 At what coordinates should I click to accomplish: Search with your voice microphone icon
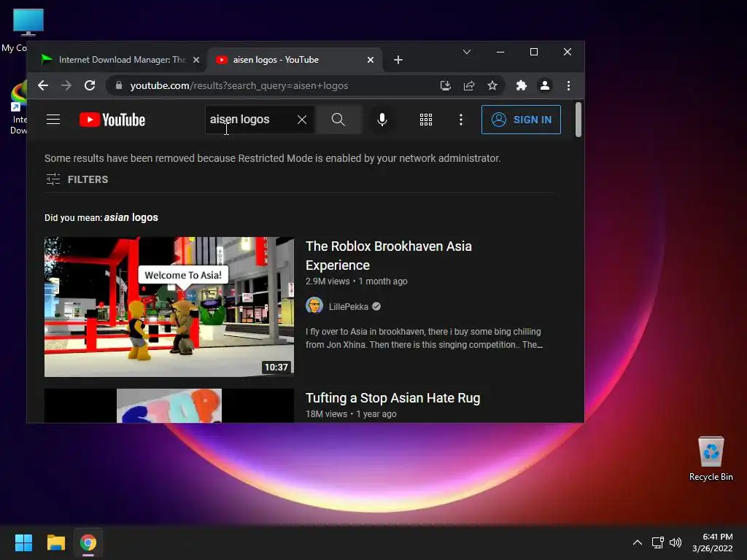382,120
